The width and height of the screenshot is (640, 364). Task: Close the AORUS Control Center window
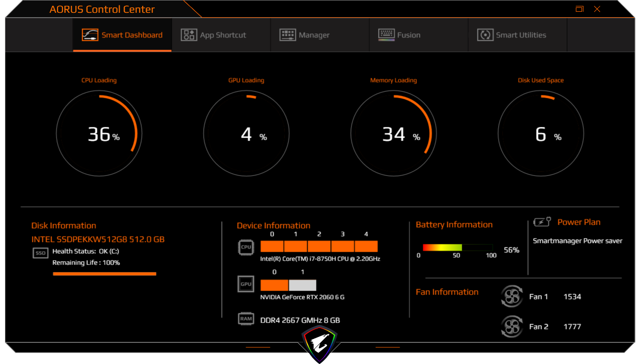coord(597,9)
